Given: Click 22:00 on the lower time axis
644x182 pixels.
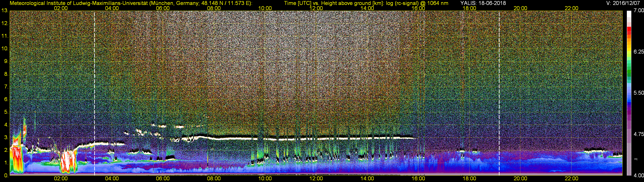Looking at the screenshot, I should tap(571, 179).
